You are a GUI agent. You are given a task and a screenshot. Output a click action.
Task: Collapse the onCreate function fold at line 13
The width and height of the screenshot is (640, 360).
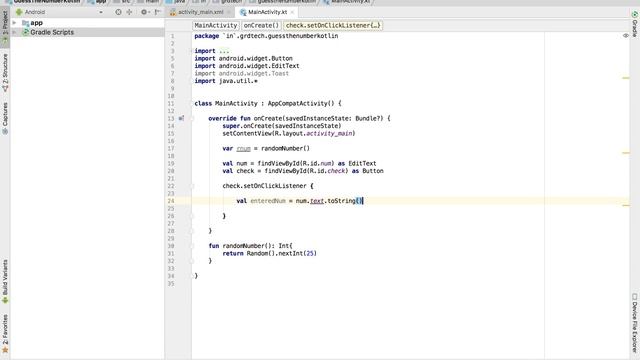(191, 118)
